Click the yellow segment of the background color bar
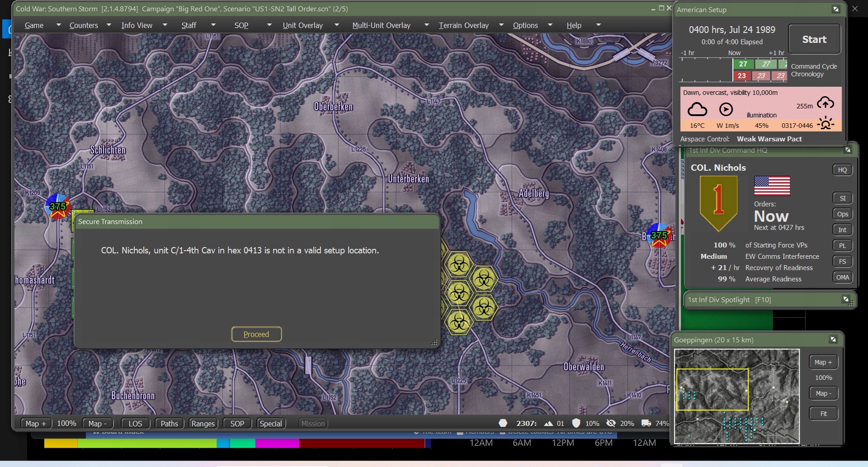 click(x=61, y=444)
